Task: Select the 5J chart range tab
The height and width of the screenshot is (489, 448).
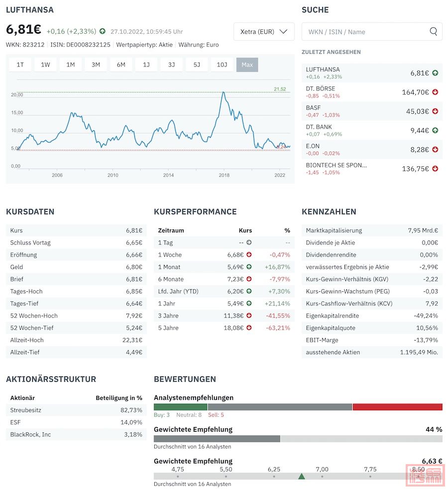Action: 197,65
